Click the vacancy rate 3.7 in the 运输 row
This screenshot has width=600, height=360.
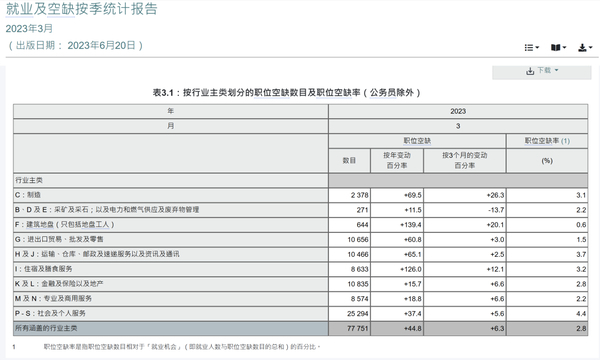[581, 255]
